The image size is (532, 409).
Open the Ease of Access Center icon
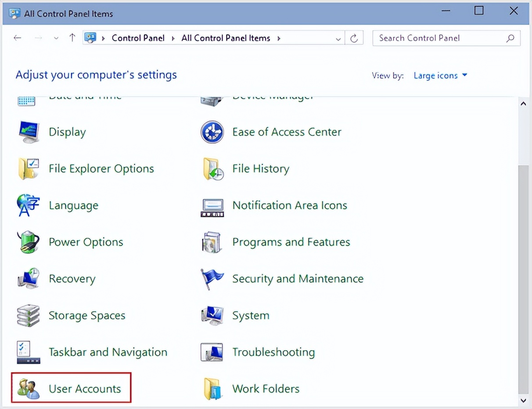(212, 132)
